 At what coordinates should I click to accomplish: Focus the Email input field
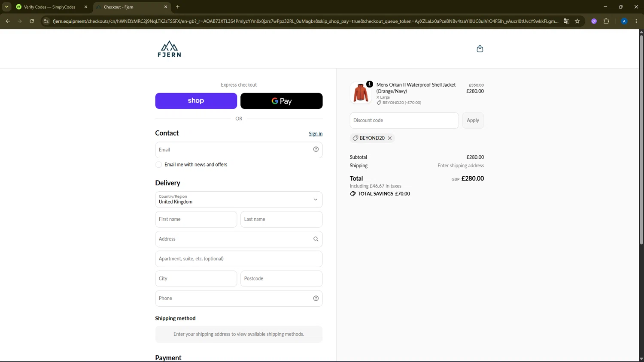tap(239, 150)
